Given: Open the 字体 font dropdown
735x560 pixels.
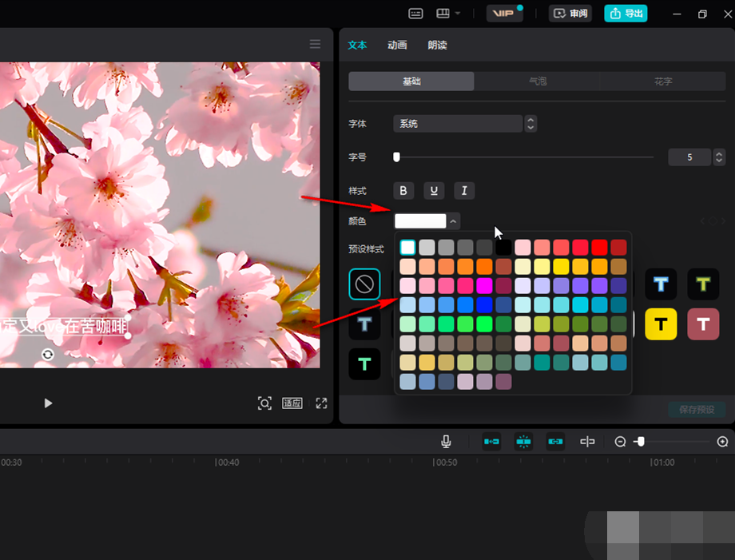Looking at the screenshot, I should coord(458,124).
